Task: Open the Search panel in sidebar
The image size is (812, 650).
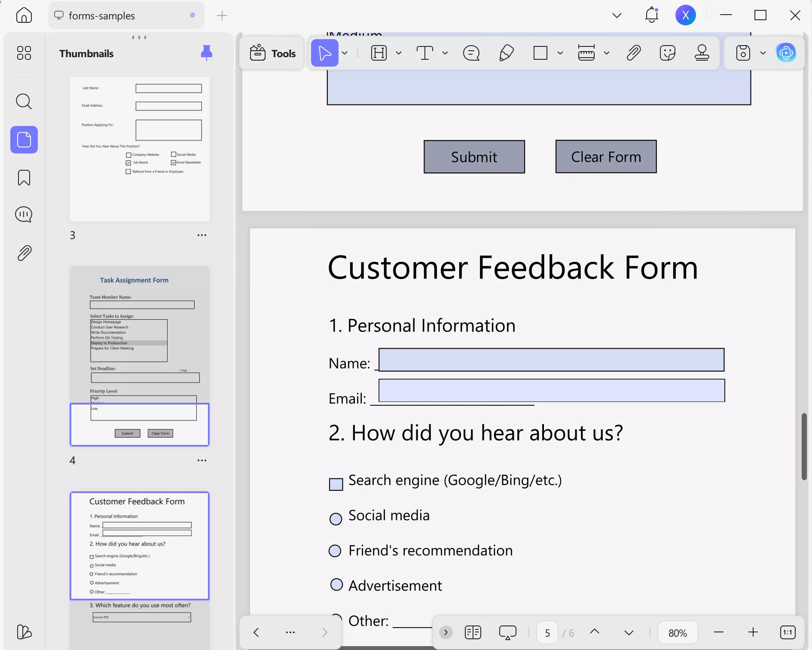Action: pyautogui.click(x=24, y=102)
